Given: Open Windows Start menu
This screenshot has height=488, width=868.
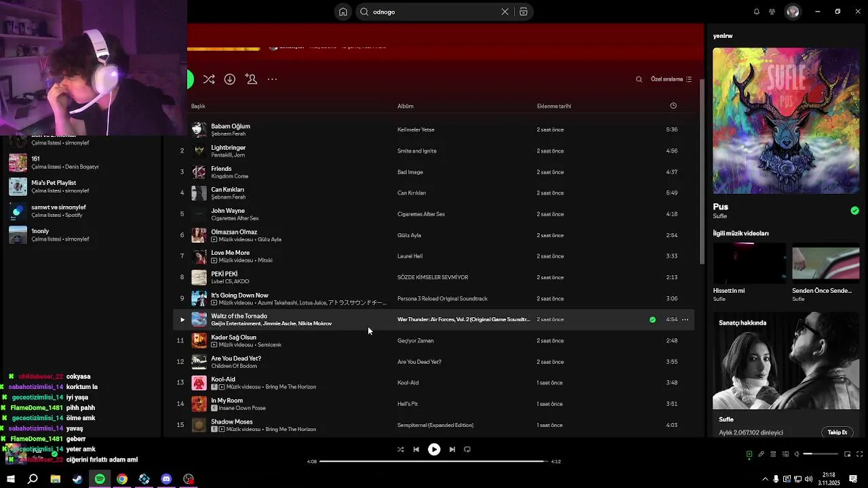Looking at the screenshot, I should point(11,479).
